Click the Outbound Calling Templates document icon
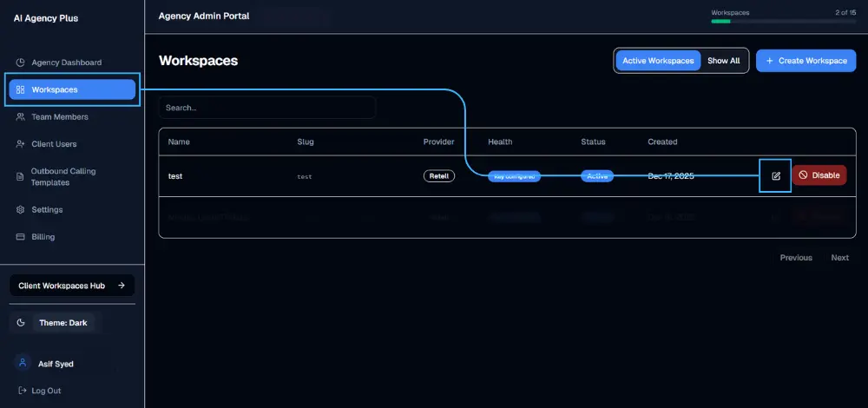 point(21,176)
